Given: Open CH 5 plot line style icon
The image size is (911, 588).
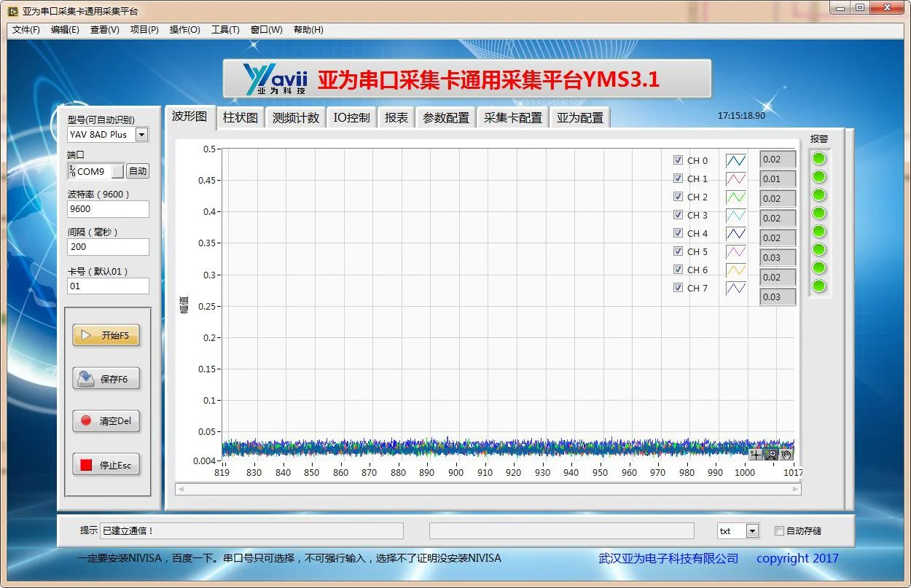Looking at the screenshot, I should [736, 251].
